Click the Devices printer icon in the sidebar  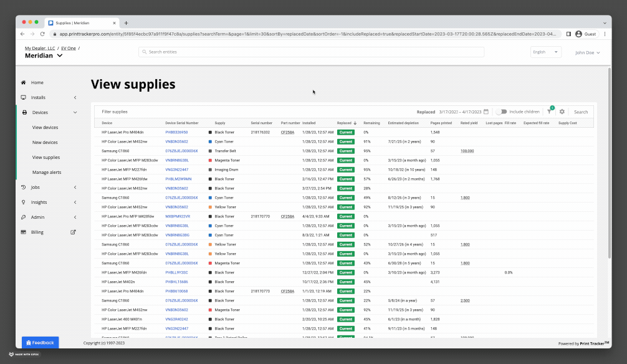coord(24,112)
